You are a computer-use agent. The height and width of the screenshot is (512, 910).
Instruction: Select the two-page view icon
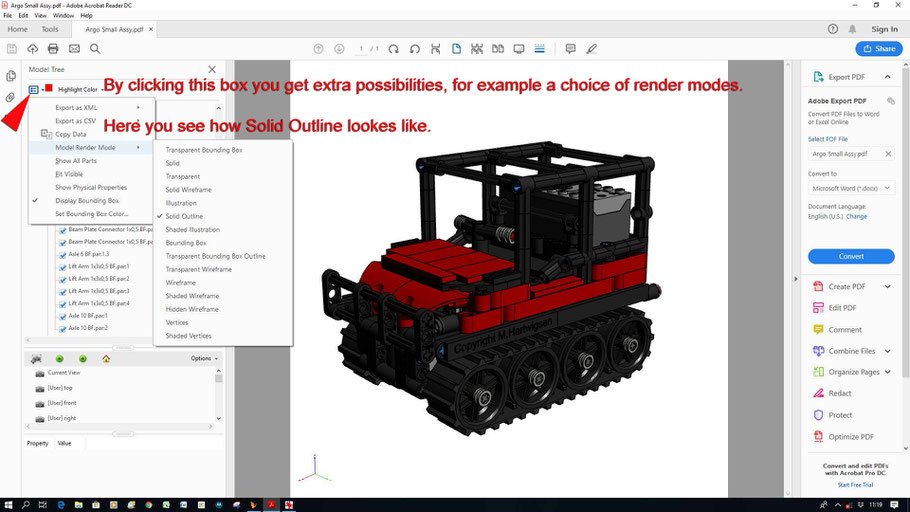click(x=498, y=49)
